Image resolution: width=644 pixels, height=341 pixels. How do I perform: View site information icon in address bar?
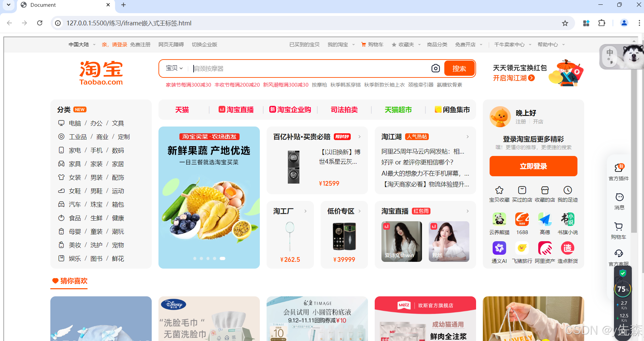point(58,23)
